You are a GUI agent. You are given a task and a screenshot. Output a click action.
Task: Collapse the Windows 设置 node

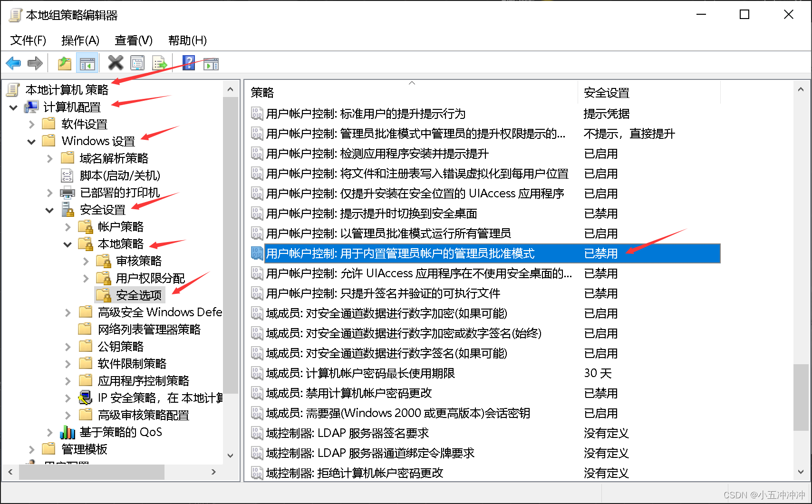(x=31, y=142)
